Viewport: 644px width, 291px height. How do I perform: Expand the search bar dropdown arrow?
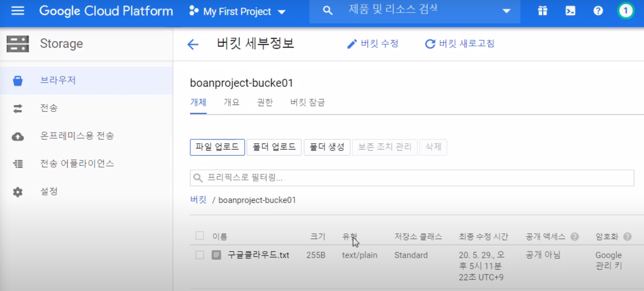506,11
